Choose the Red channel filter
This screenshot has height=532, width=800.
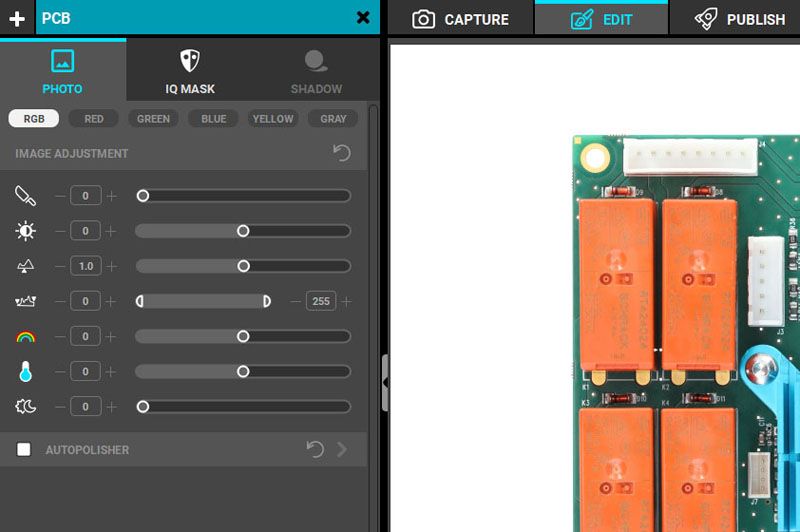pyautogui.click(x=94, y=118)
